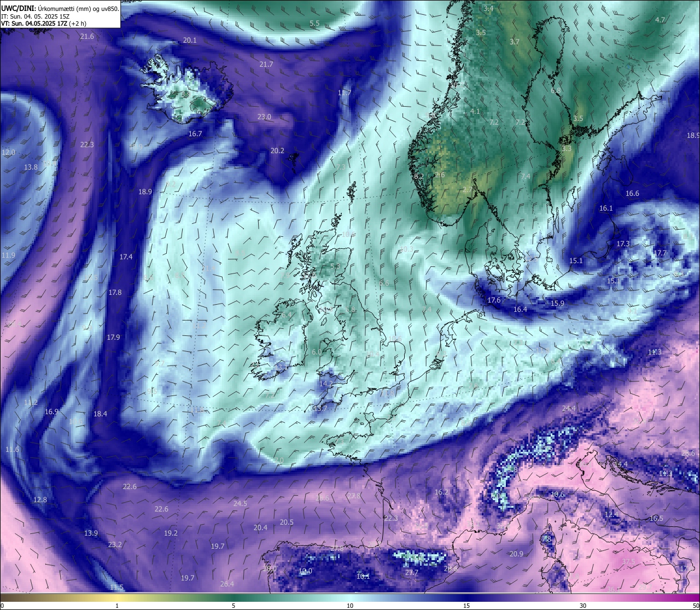Click the 21.6 value near top left
700x610 pixels.
pyautogui.click(x=87, y=37)
